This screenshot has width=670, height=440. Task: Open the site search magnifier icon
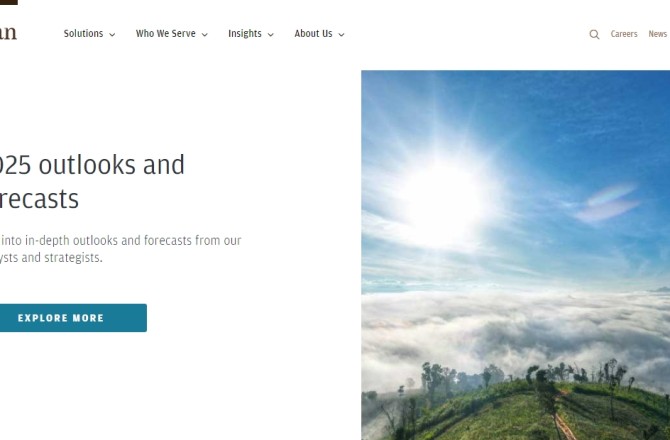594,34
